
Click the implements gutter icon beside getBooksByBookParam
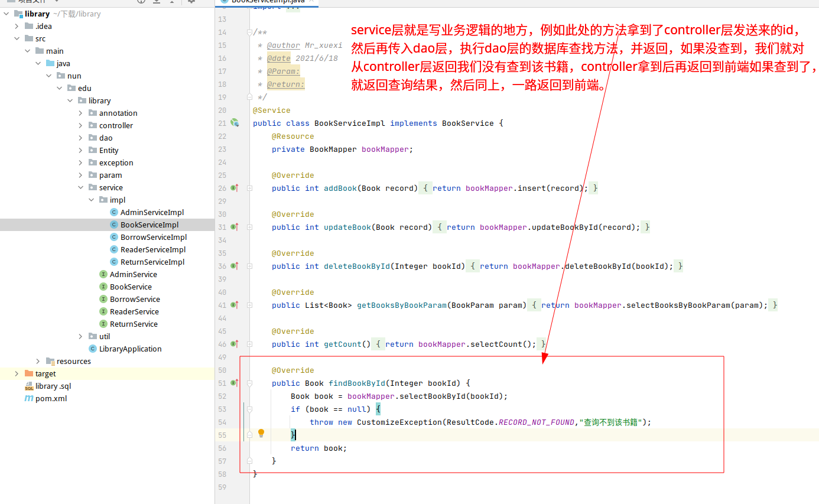point(235,305)
